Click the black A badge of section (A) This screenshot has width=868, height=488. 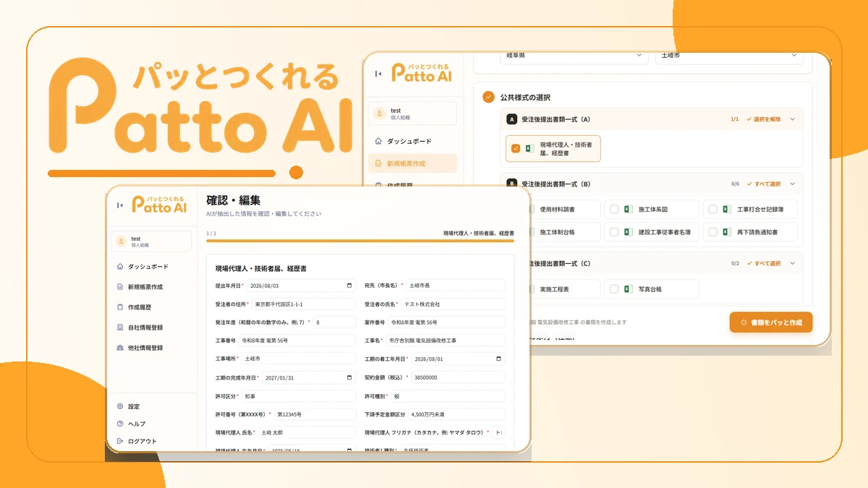tap(512, 119)
